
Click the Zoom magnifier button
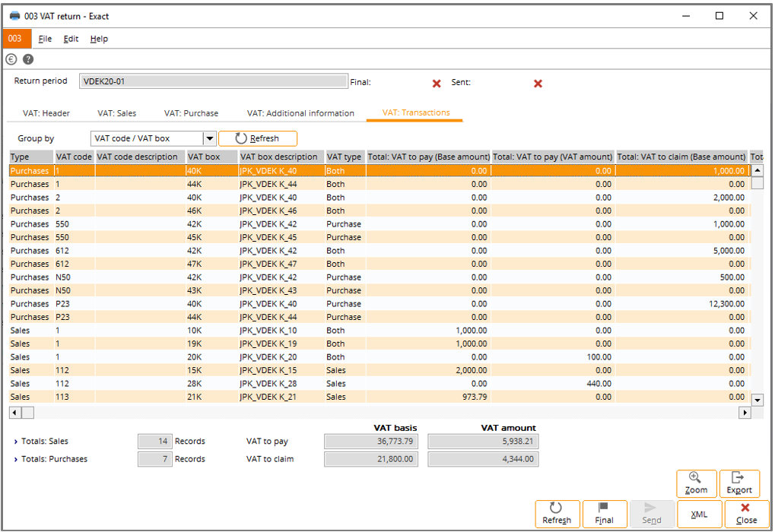[696, 483]
